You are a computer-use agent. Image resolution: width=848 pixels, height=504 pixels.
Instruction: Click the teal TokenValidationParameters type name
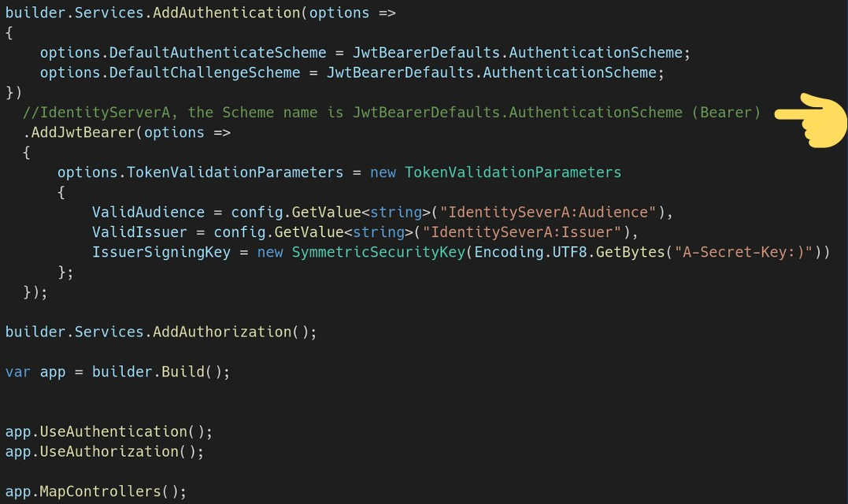coord(513,172)
